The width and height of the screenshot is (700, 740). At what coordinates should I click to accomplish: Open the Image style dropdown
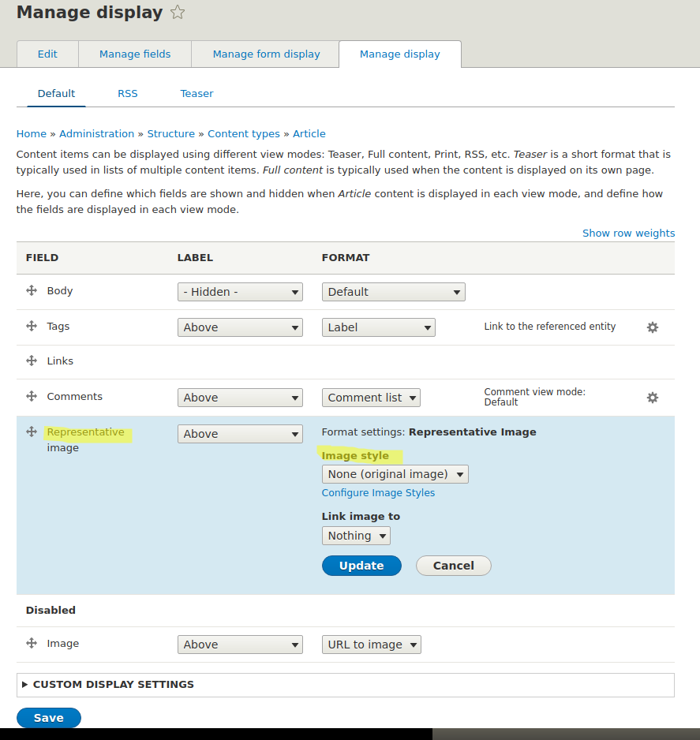point(395,474)
